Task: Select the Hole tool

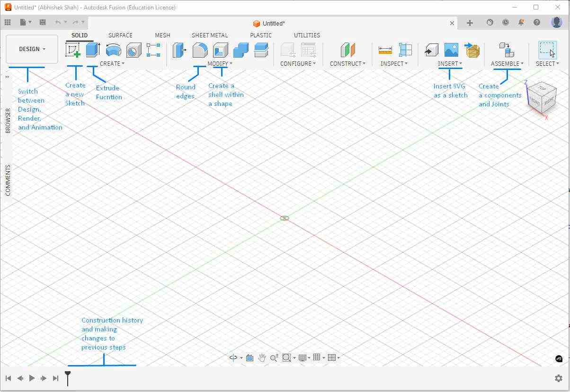Action: pyautogui.click(x=134, y=50)
